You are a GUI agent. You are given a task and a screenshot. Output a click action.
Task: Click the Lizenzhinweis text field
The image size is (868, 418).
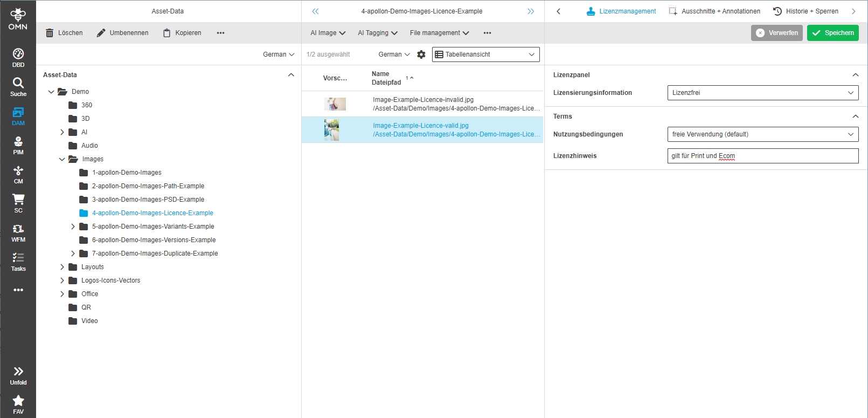point(762,156)
